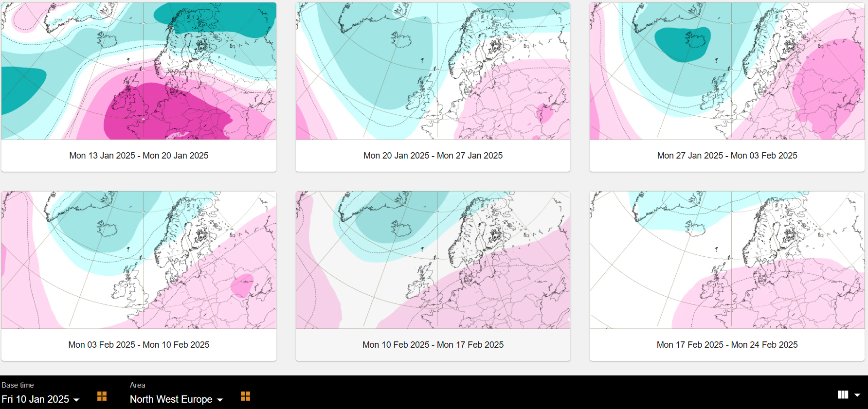Click caption "Mon 13 Jan 2025 - Mon 20 Jan 2025"

[139, 156]
